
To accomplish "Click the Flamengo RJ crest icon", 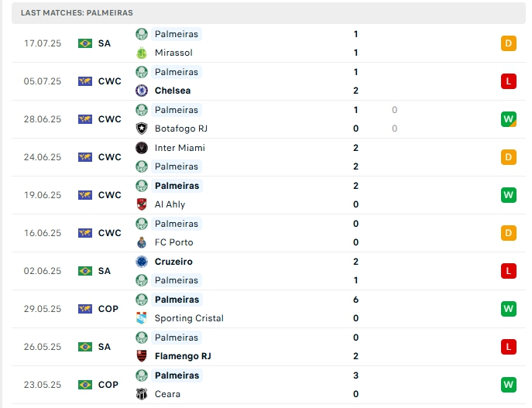I will point(141,356).
